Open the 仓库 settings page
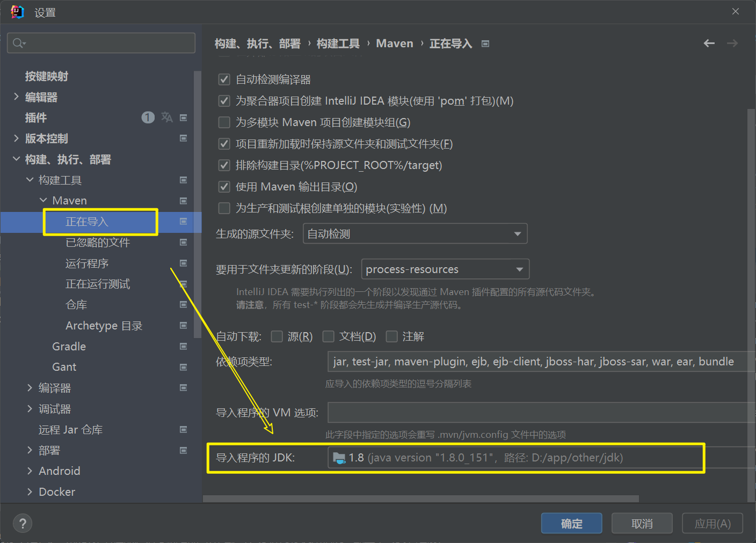756x543 pixels. point(76,305)
